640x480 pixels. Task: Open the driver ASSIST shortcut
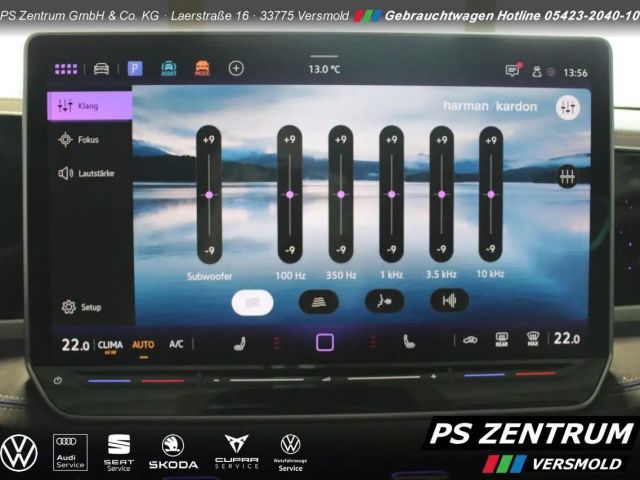point(169,69)
